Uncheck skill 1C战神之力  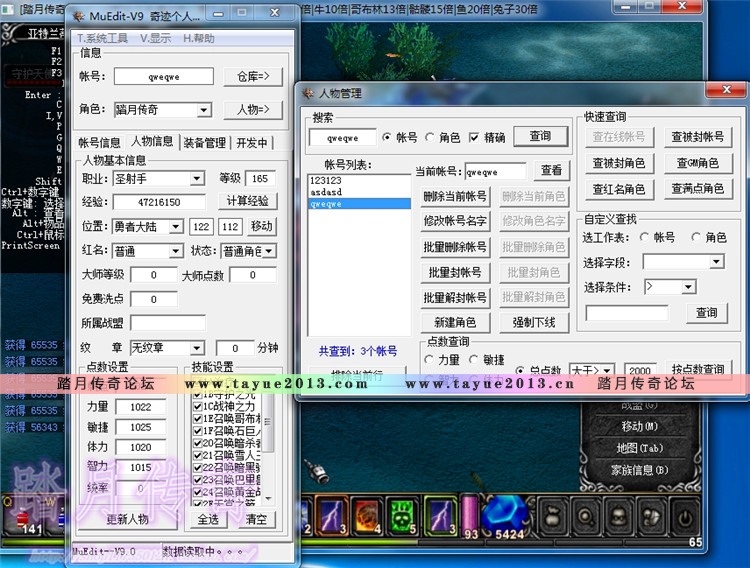197,407
